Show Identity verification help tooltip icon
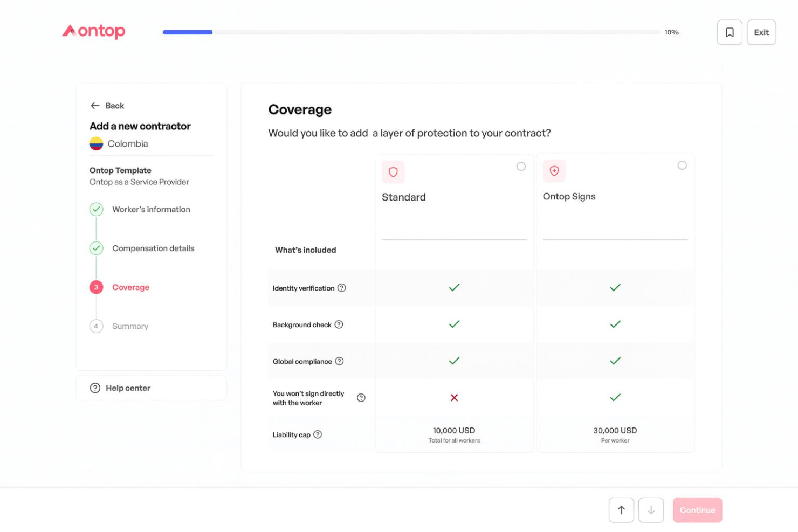Viewport: 798px width, 532px height. click(x=341, y=288)
